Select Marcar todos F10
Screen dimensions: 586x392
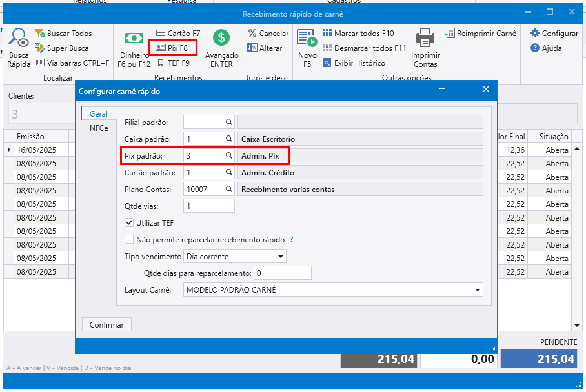(358, 34)
